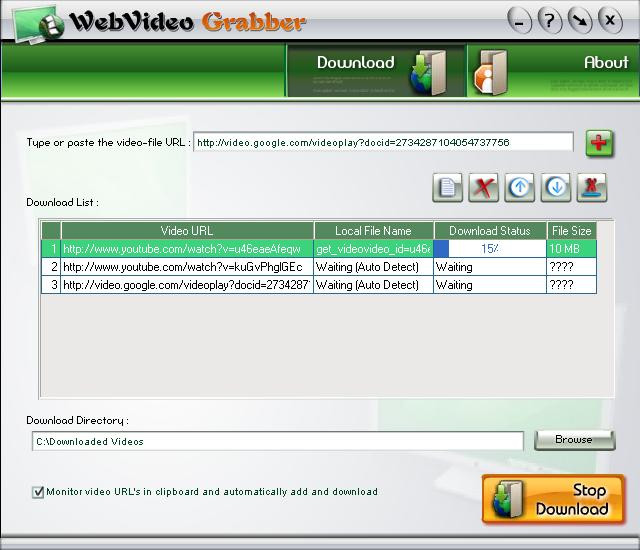Switch to the Download tab

376,71
